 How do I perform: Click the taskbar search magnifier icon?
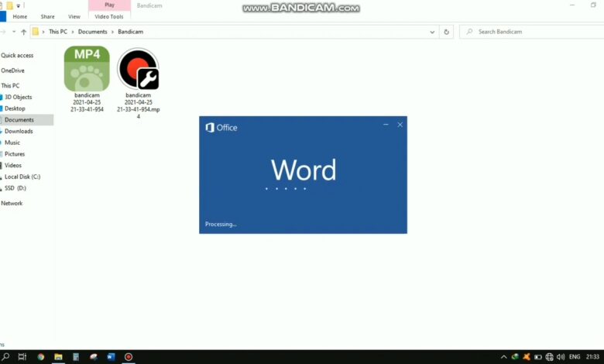click(x=5, y=356)
